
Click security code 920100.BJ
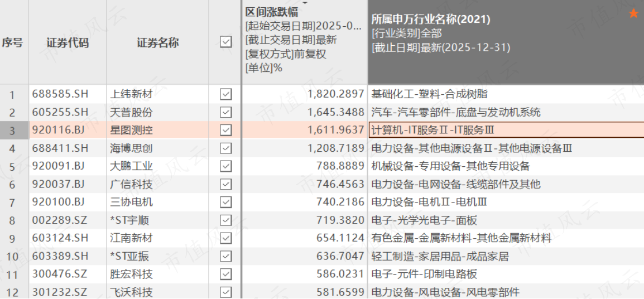coord(59,202)
